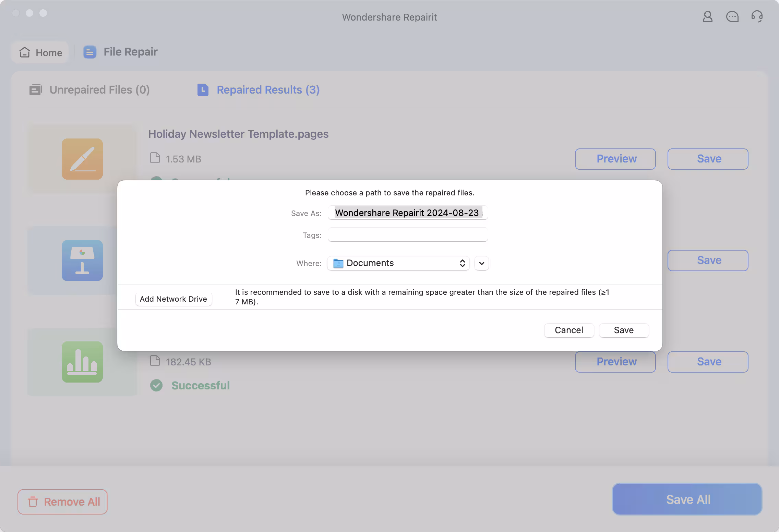Open the File Repair section label
The height and width of the screenshot is (532, 779).
click(130, 52)
